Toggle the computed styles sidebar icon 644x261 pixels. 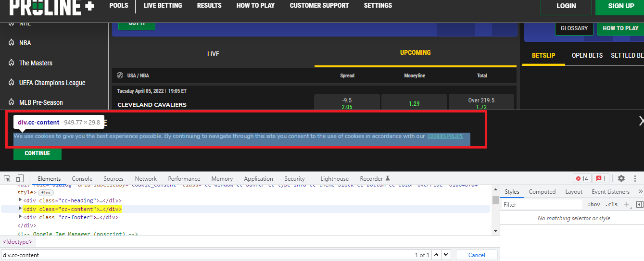click(x=639, y=204)
